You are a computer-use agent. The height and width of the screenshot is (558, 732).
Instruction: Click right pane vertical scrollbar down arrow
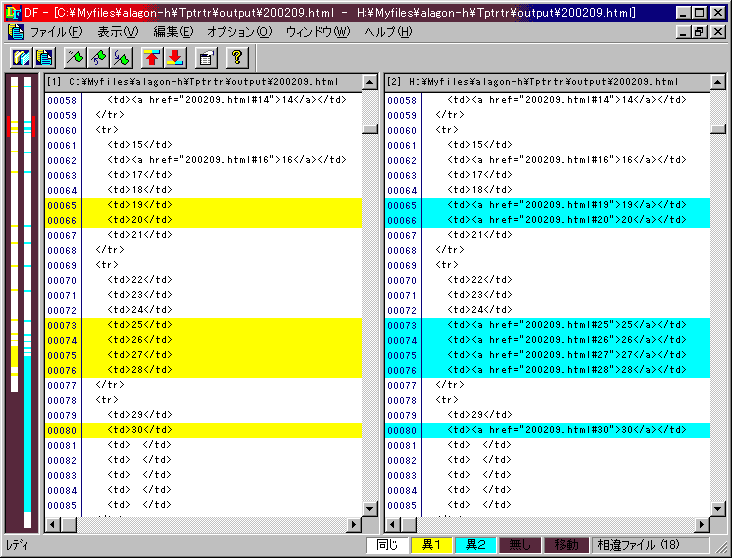718,508
